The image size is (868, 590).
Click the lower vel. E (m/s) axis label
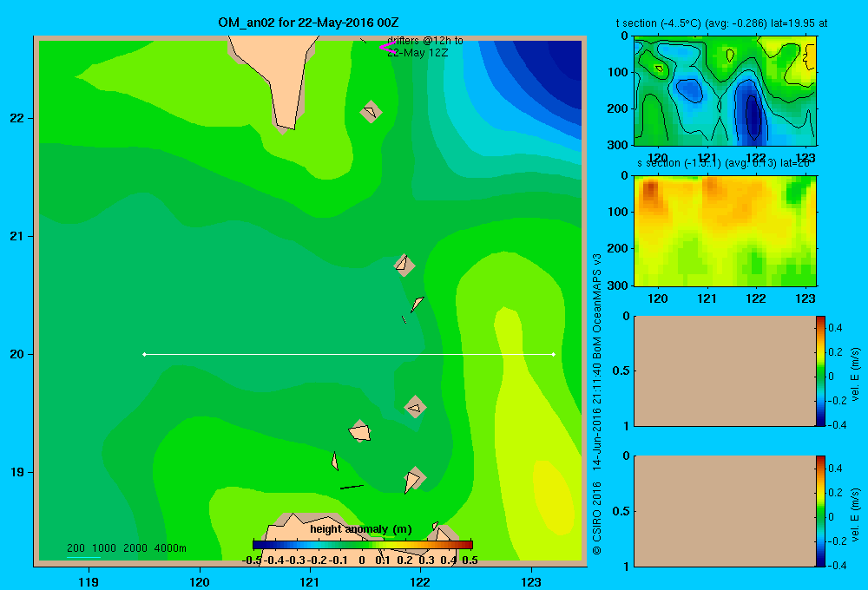856,515
